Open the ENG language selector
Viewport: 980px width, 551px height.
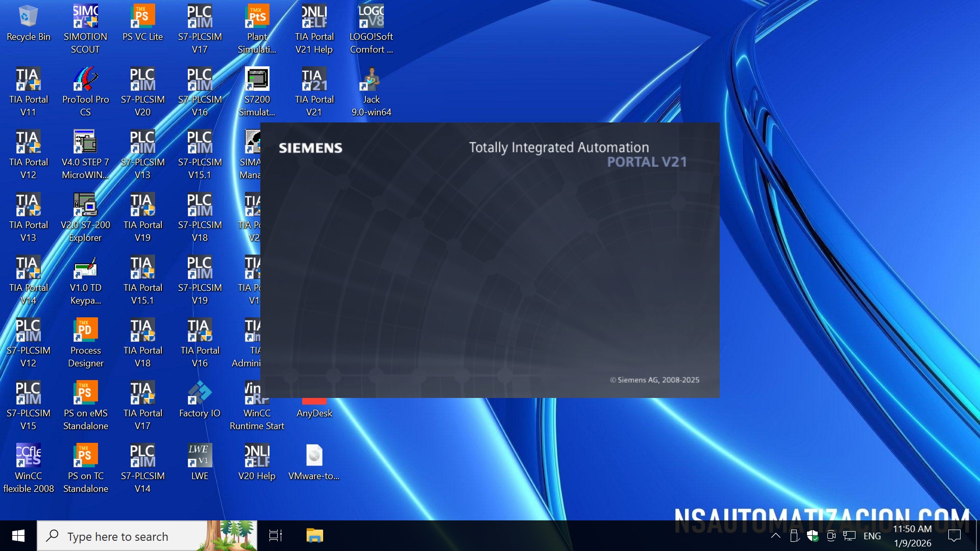point(872,536)
